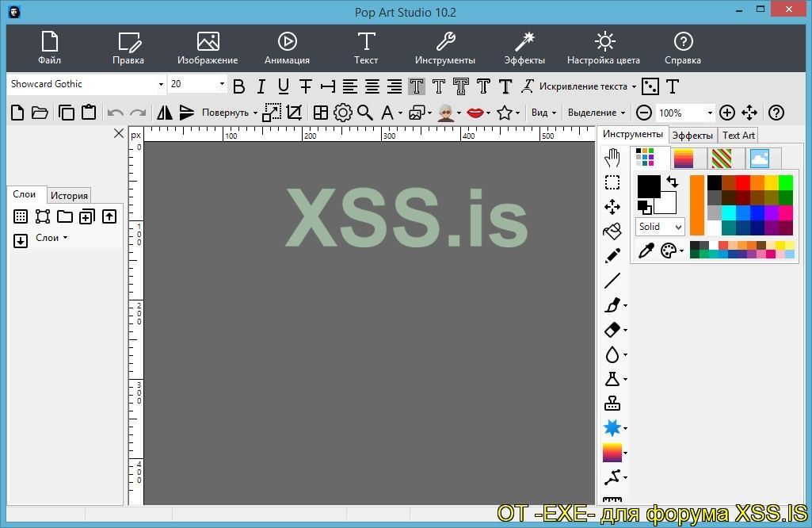Open the Выделение dropdown
The height and width of the screenshot is (528, 812).
point(597,113)
